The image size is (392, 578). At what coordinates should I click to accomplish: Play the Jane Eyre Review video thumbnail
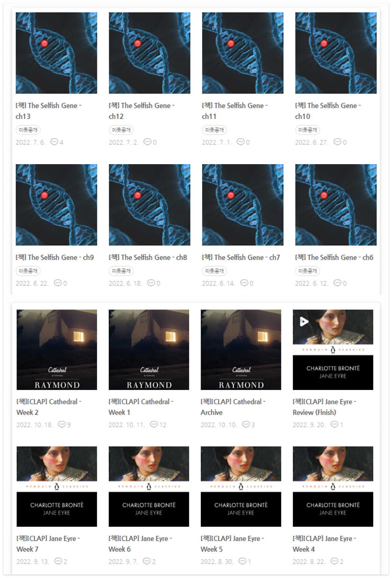303,322
